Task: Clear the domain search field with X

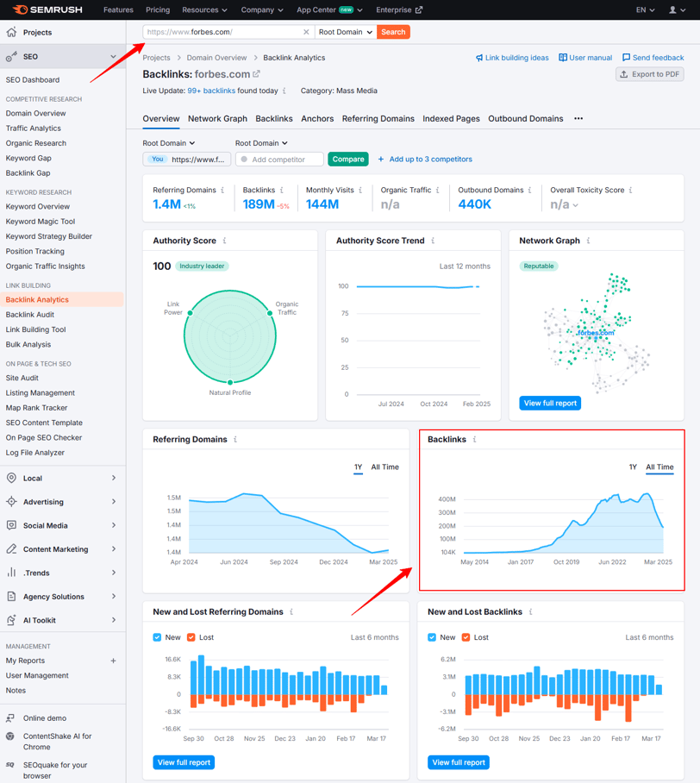Action: coord(306,32)
